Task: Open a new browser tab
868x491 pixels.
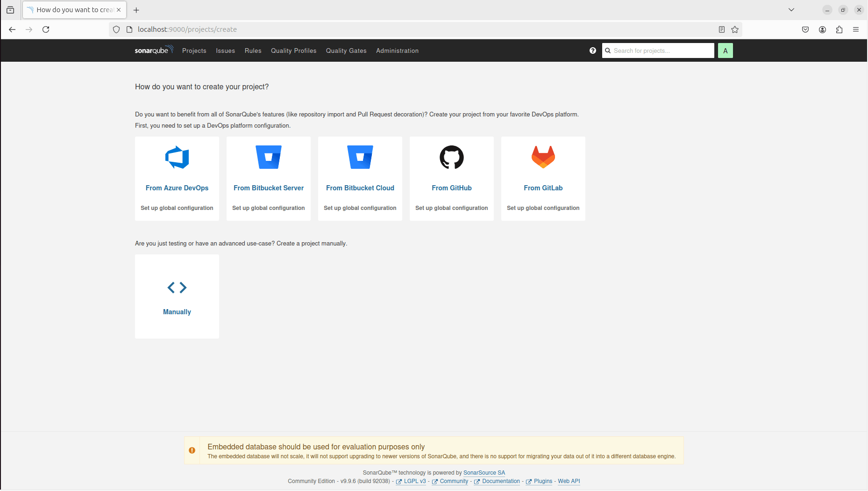Action: click(136, 10)
